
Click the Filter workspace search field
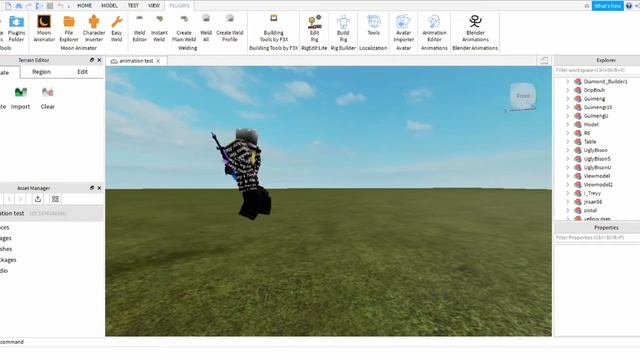597,70
